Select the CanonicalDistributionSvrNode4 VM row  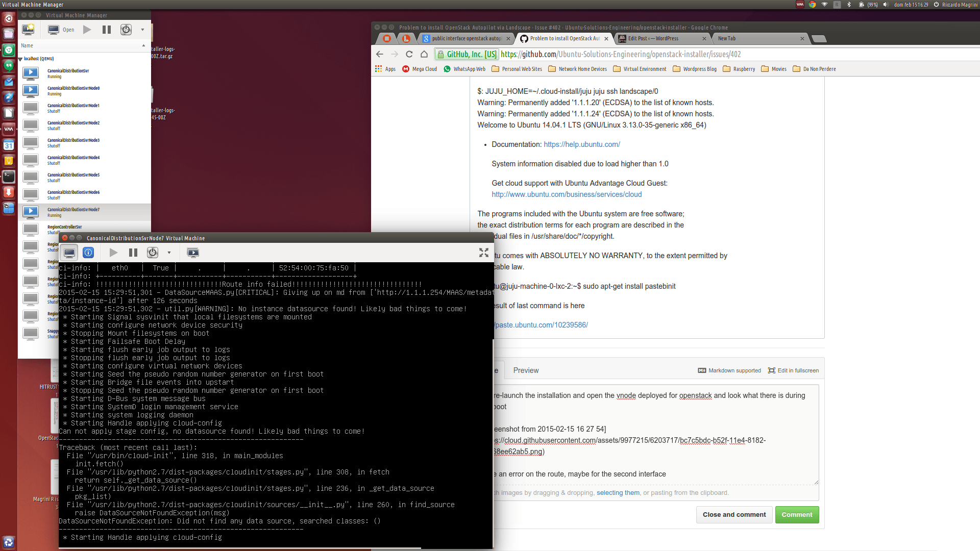[84, 160]
